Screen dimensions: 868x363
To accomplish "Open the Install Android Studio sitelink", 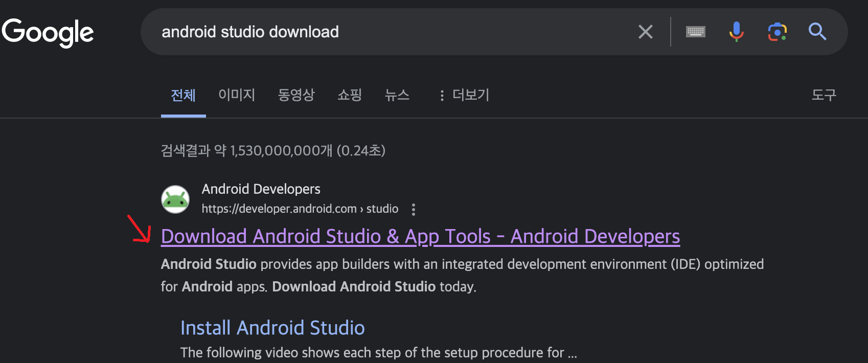I will (x=272, y=328).
